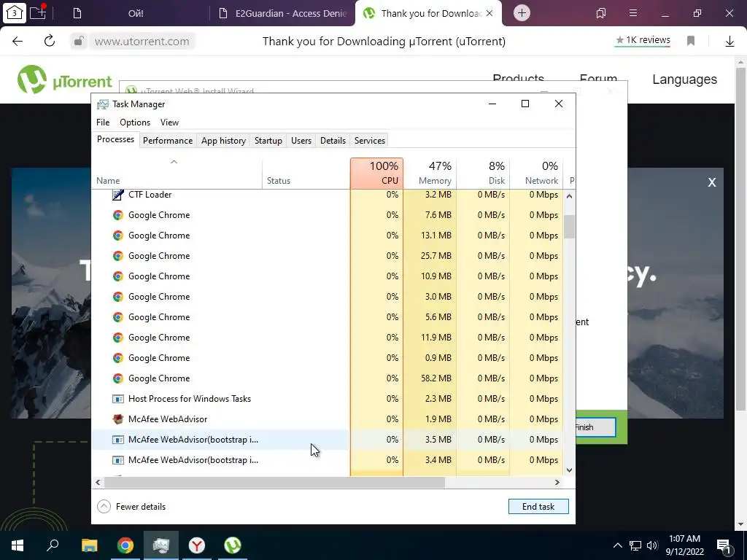Click horizontal scrollbar right arrow
747x560 pixels.
pyautogui.click(x=557, y=483)
